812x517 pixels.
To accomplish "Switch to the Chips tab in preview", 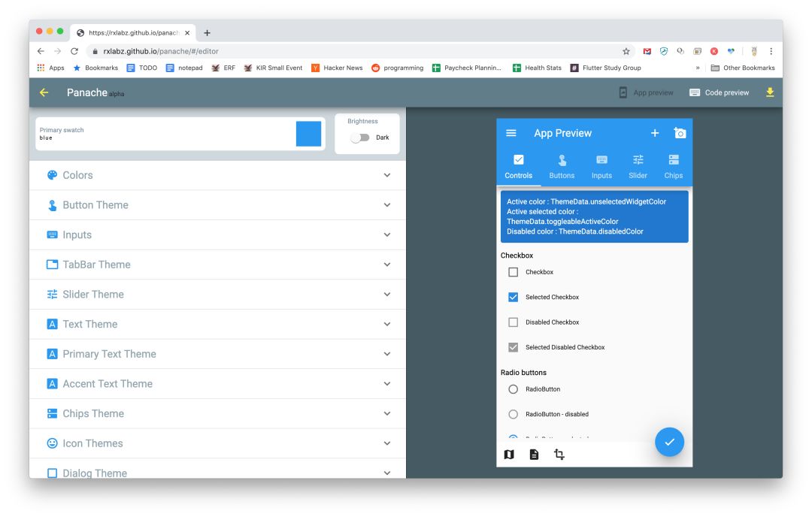I will pyautogui.click(x=674, y=167).
